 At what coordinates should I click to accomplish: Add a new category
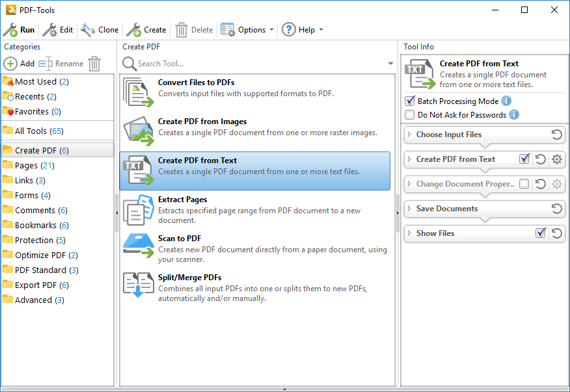19,64
